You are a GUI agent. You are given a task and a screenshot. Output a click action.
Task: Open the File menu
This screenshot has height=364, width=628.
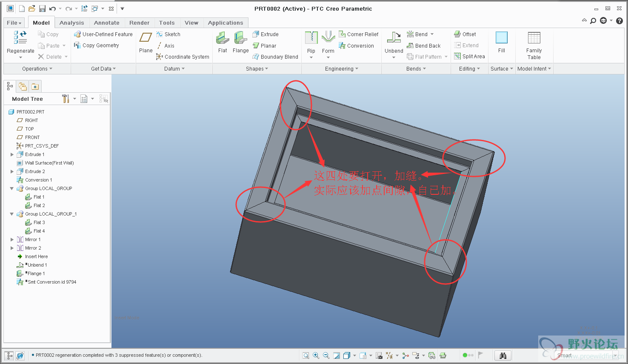(x=14, y=23)
